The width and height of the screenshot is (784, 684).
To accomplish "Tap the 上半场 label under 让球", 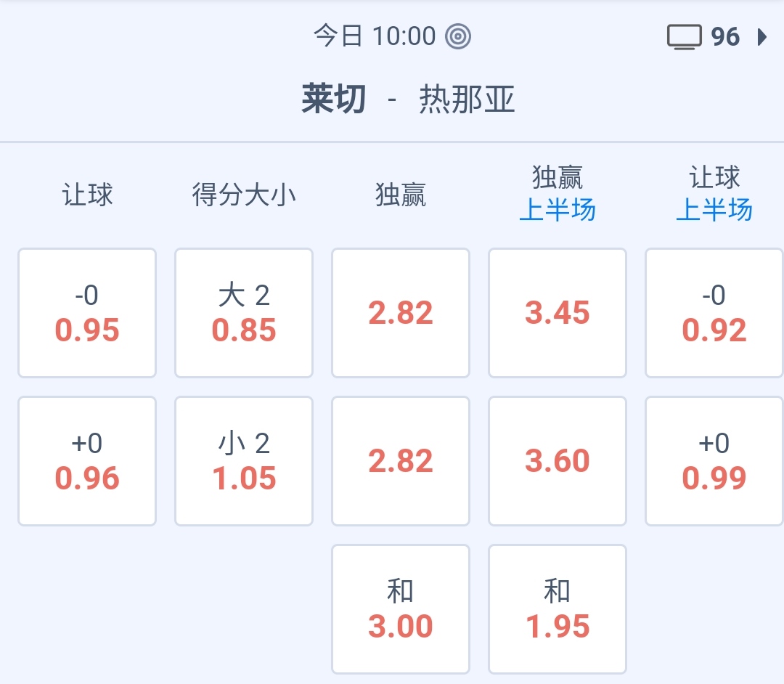I will [714, 211].
